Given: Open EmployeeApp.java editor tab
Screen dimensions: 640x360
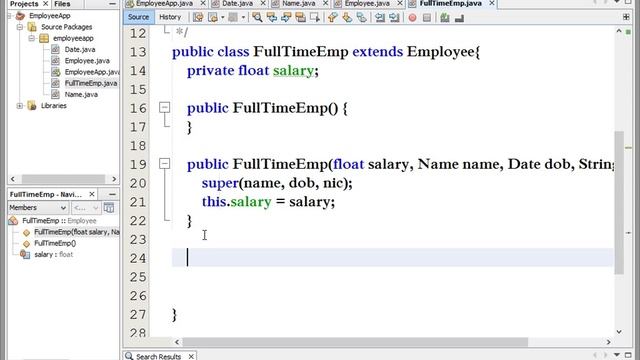Looking at the screenshot, I should (x=164, y=3).
